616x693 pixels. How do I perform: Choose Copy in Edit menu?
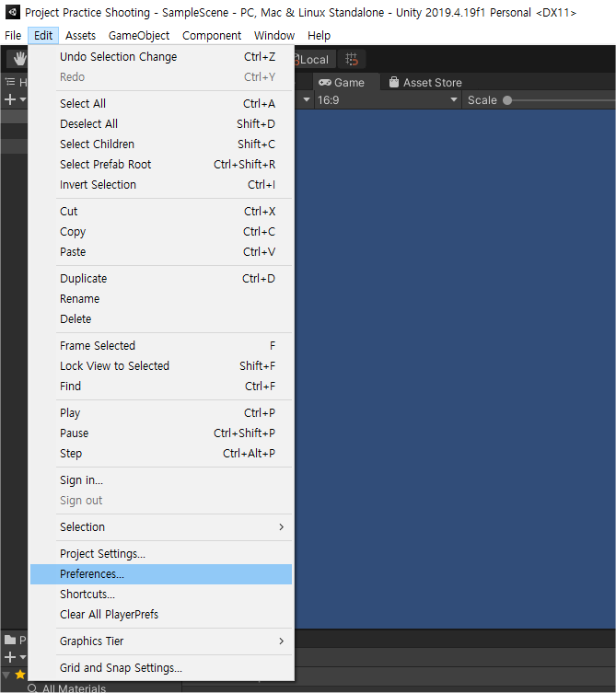(161, 232)
